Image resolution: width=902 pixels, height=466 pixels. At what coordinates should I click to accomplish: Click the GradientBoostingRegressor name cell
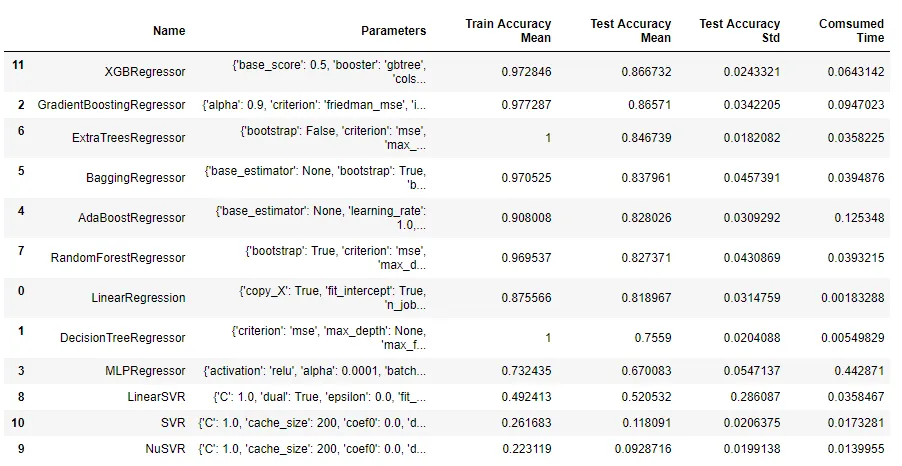(111, 105)
